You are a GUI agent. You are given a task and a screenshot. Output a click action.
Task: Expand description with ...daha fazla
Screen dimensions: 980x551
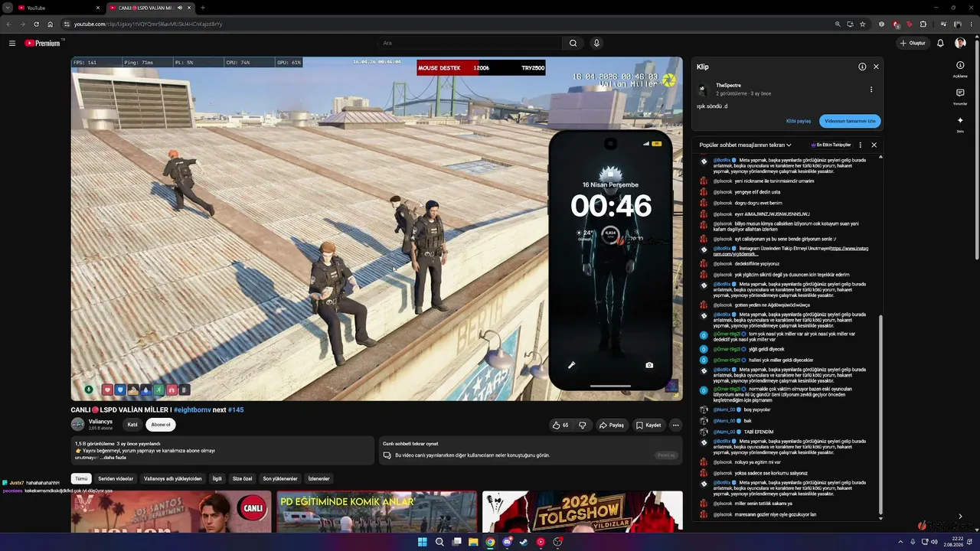click(115, 458)
